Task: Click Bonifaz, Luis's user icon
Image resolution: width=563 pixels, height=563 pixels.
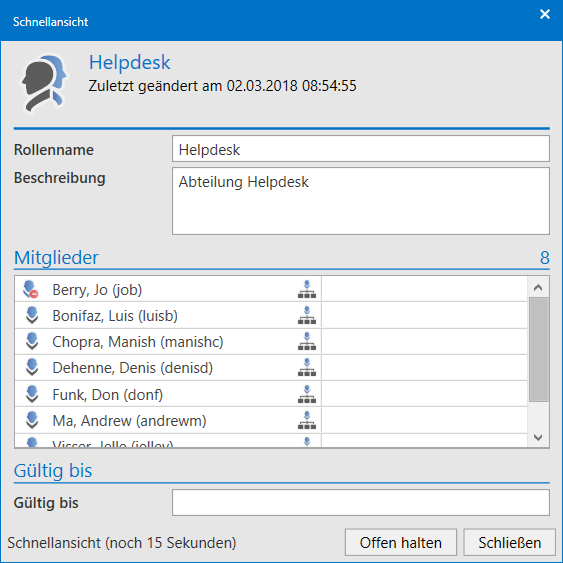Action: 32,315
